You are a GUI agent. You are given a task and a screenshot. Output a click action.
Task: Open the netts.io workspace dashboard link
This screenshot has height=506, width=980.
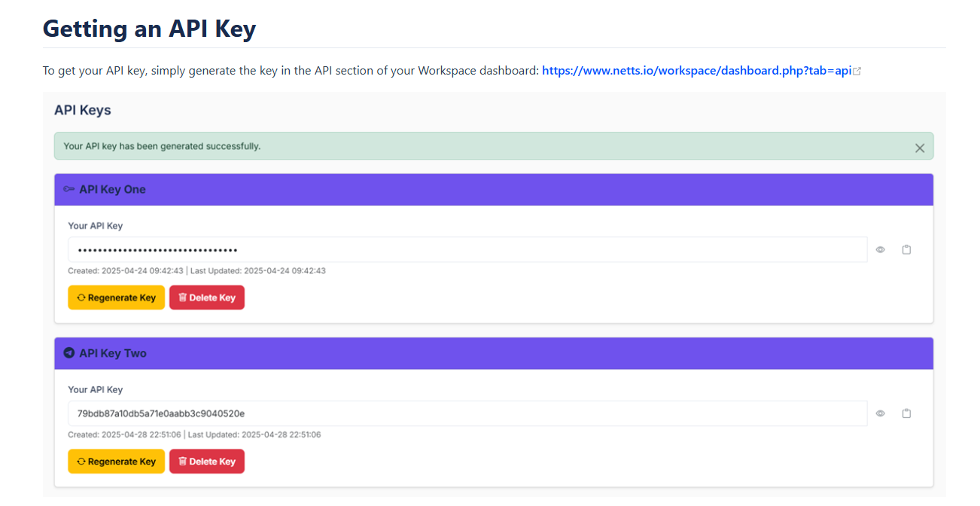pyautogui.click(x=696, y=71)
